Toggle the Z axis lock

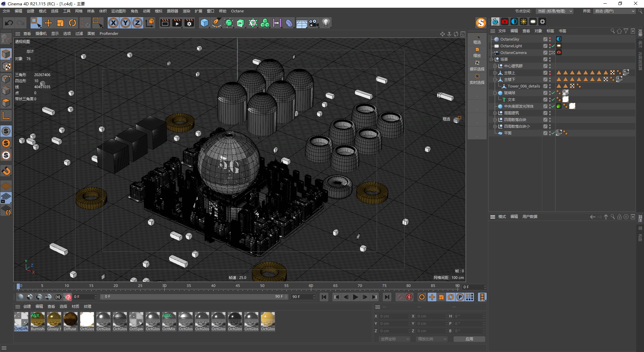[138, 23]
